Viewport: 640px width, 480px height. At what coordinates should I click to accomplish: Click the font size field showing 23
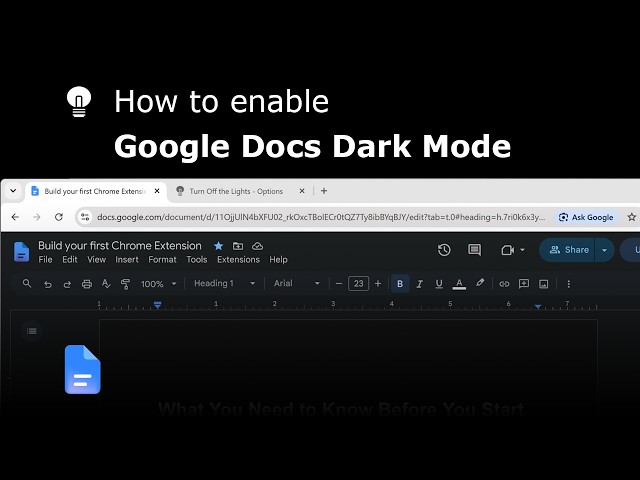point(358,284)
